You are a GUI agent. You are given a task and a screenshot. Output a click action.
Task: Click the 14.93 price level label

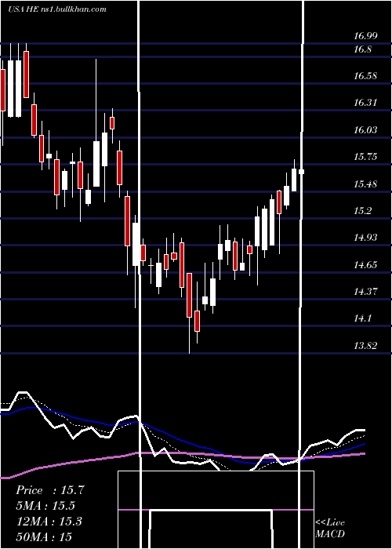(x=365, y=238)
